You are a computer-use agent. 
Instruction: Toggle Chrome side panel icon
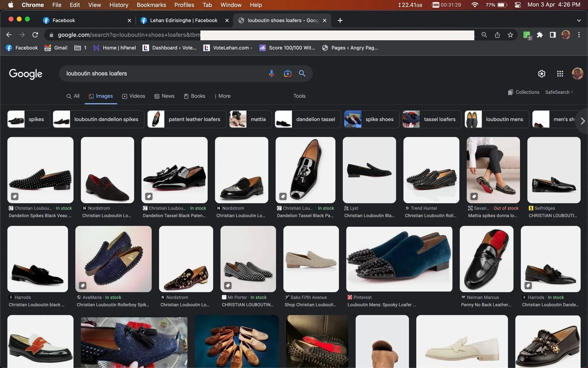coord(553,35)
